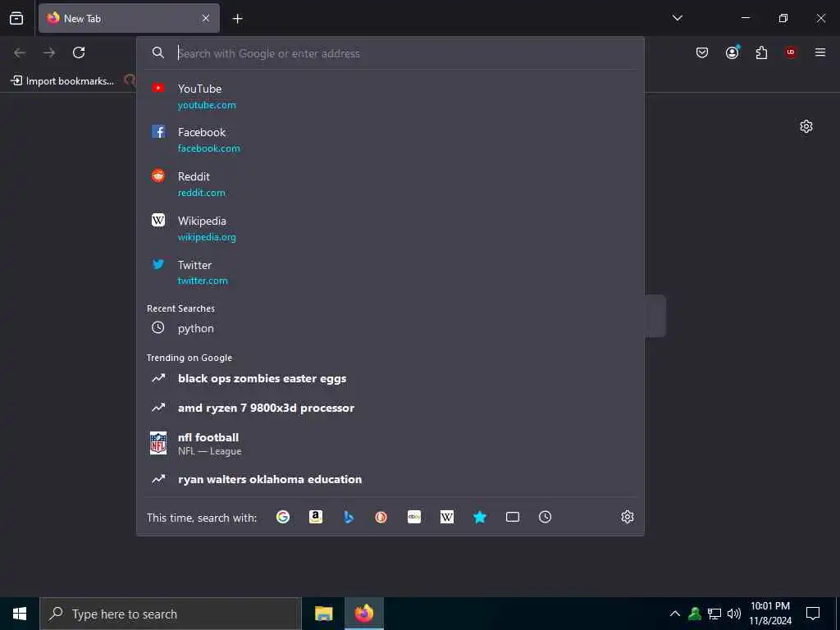Close the New Tab tab
The image size is (840, 630).
206,18
